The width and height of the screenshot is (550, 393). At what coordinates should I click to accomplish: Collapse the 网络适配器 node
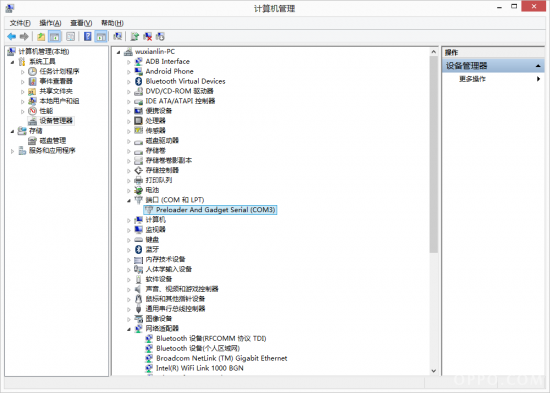(129, 329)
